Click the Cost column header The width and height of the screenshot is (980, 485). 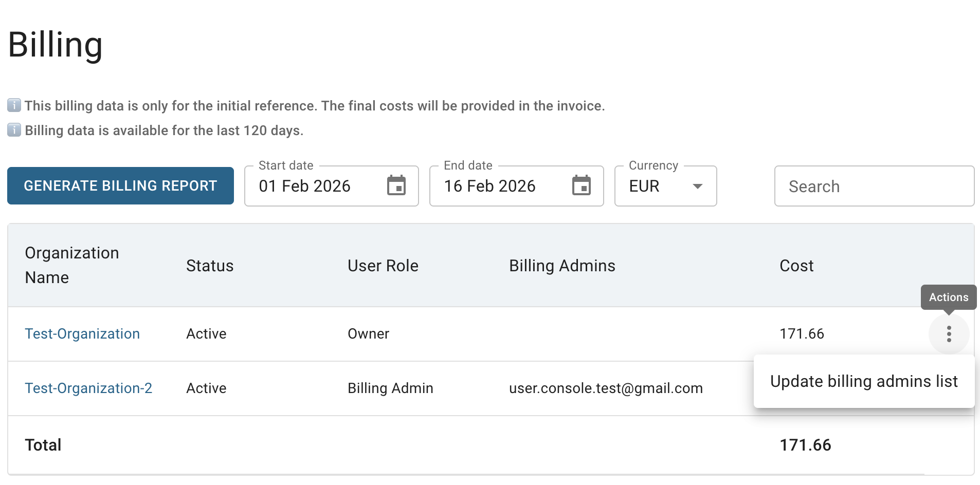796,266
